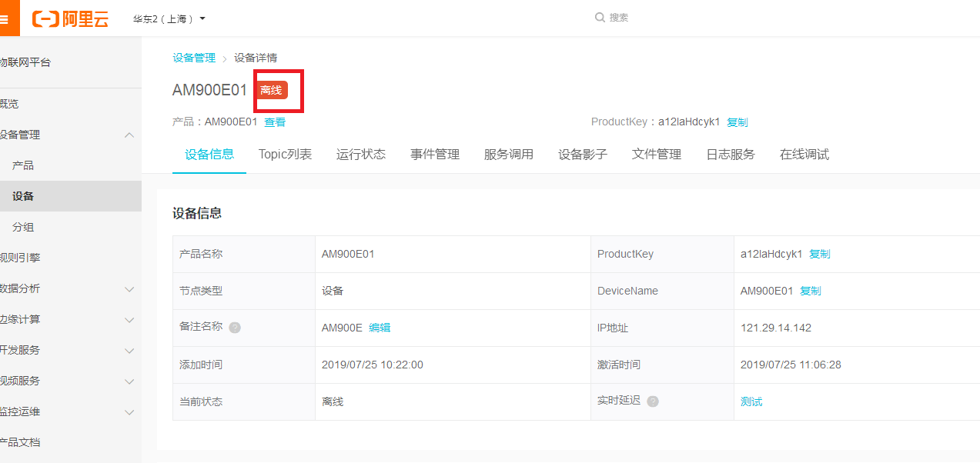This screenshot has height=463, width=980.
Task: Open the 日志服务 tab
Action: (731, 155)
